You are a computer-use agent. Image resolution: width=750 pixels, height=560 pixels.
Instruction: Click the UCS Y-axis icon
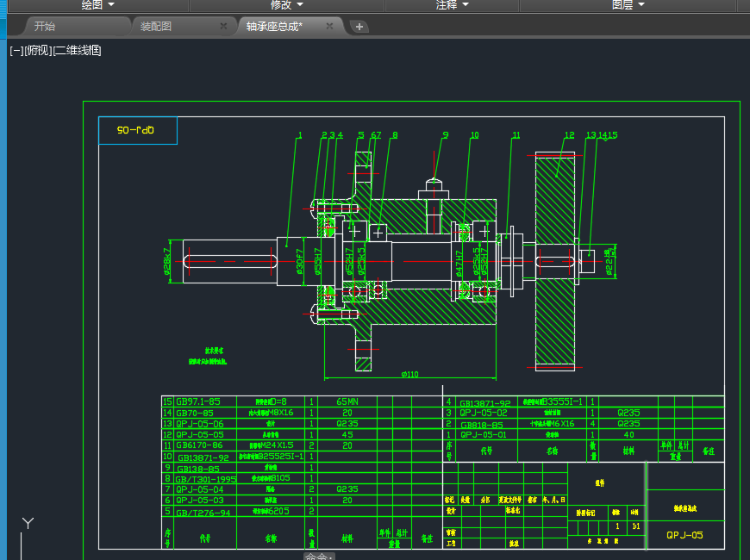click(x=28, y=524)
